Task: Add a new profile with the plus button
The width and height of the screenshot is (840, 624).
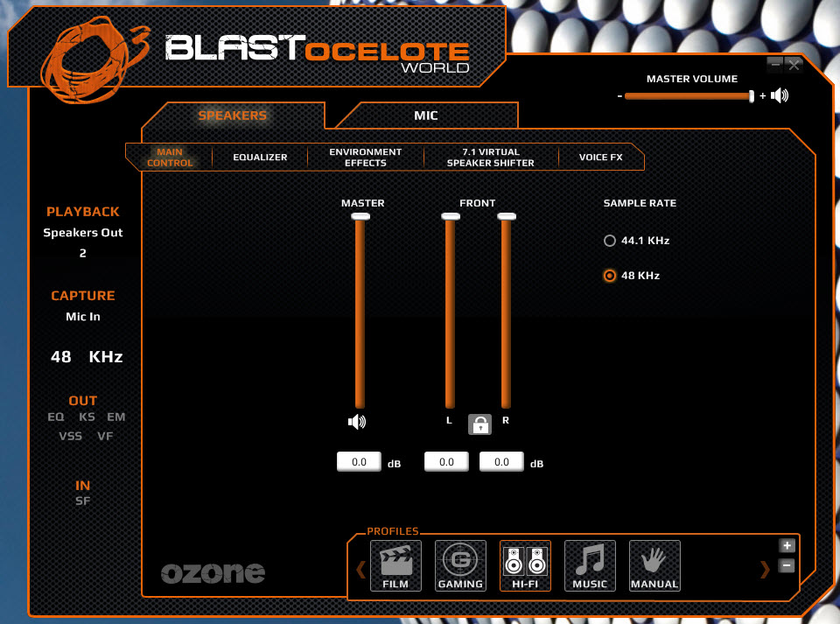Action: [787, 546]
